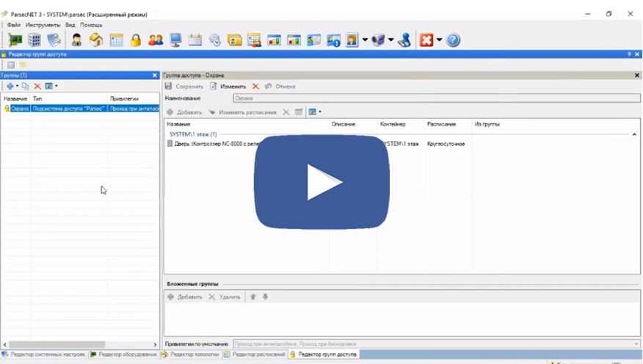Select the Круглосуточное schedule cell
Screen dimensions: 643x364
(x=446, y=144)
